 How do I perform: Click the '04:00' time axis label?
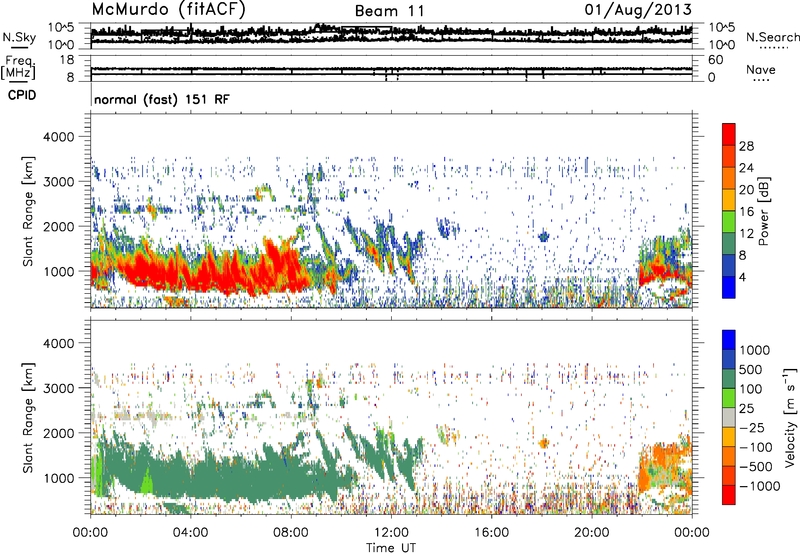click(190, 532)
